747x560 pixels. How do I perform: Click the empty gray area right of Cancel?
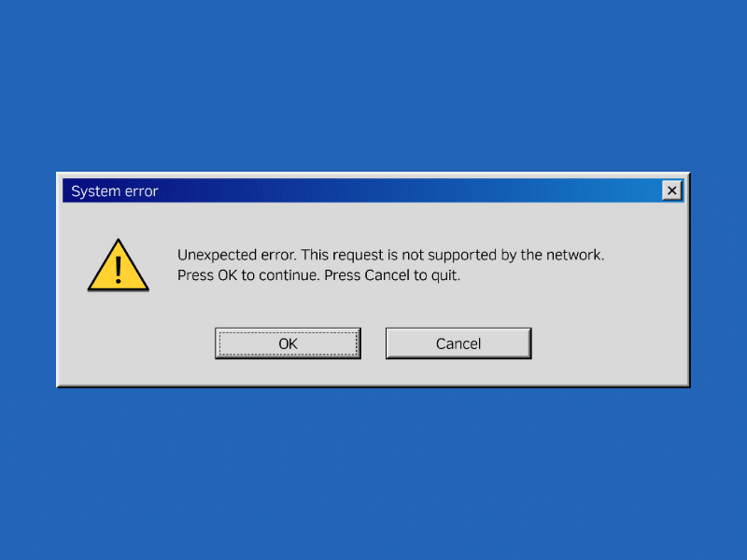609,343
